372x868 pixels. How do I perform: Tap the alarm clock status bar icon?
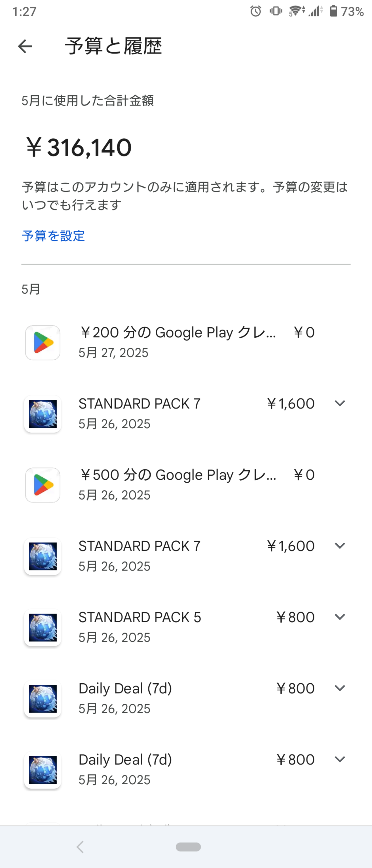click(x=256, y=12)
